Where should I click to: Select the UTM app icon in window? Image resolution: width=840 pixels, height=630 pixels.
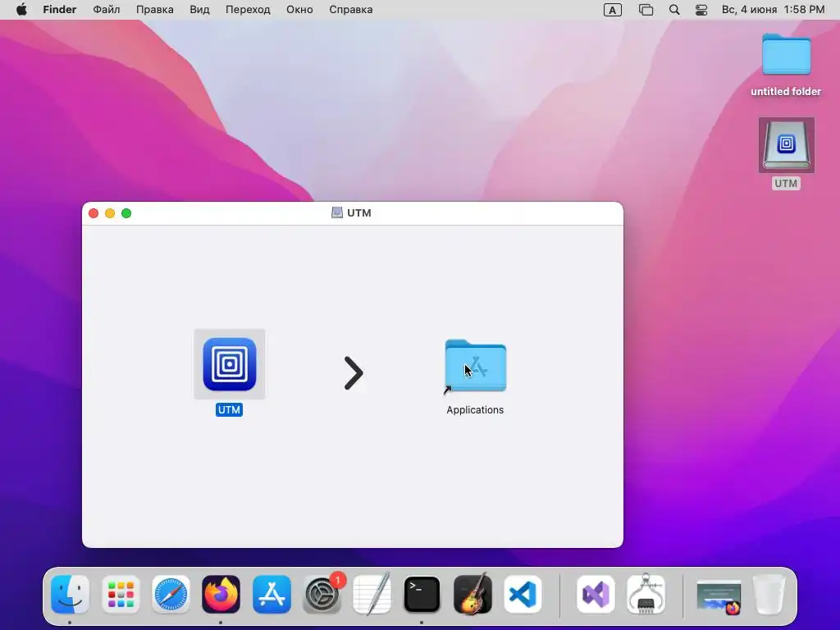[230, 364]
